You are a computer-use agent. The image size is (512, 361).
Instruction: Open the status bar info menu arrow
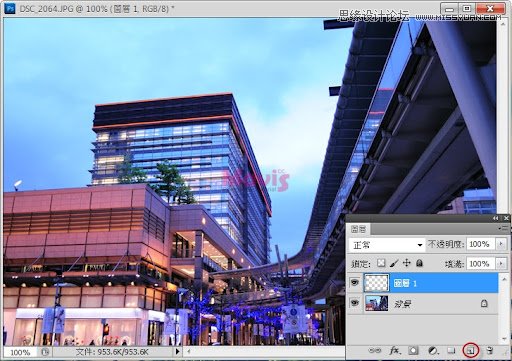(x=177, y=351)
